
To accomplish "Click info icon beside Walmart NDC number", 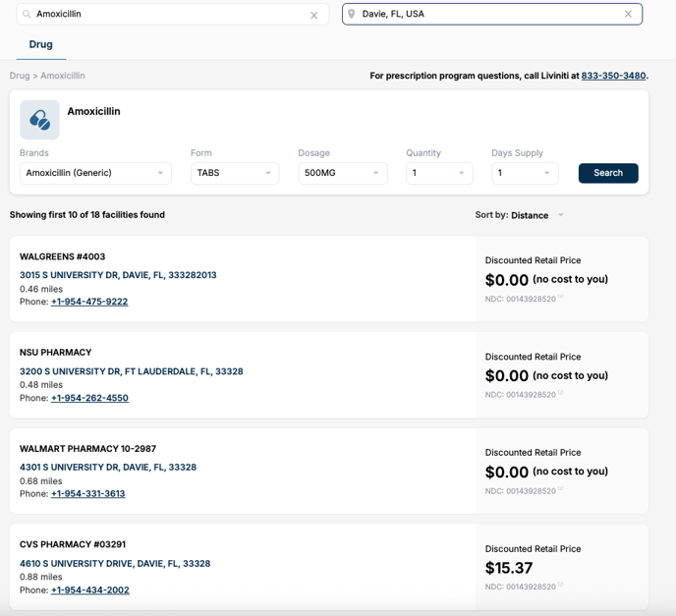I will 561,489.
